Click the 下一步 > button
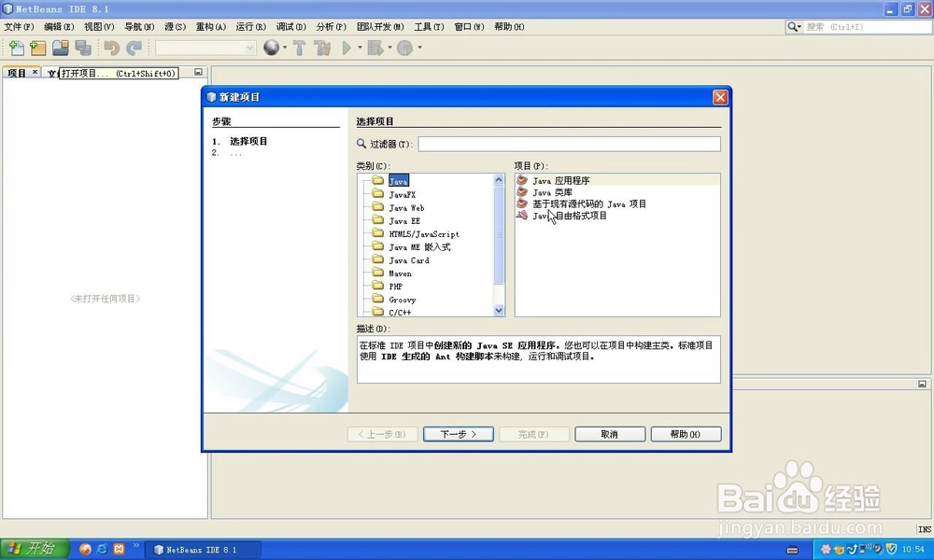 click(x=458, y=434)
